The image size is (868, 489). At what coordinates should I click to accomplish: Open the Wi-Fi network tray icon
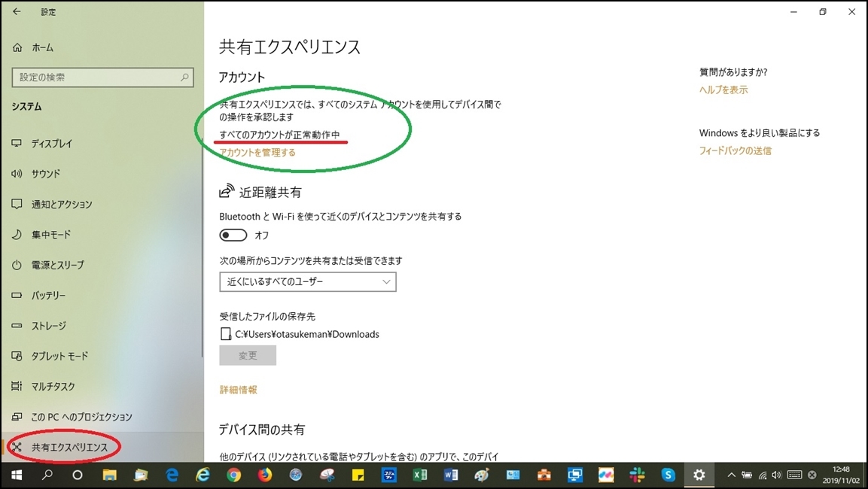[x=763, y=475]
